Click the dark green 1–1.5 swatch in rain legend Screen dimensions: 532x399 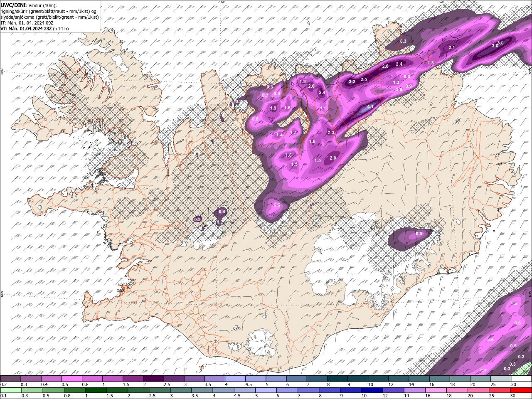[95, 390]
